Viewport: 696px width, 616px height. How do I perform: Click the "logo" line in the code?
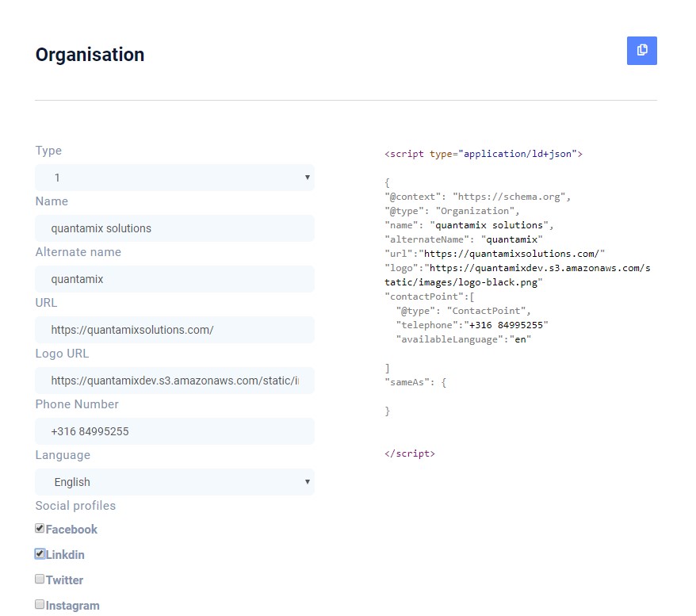[x=517, y=275]
